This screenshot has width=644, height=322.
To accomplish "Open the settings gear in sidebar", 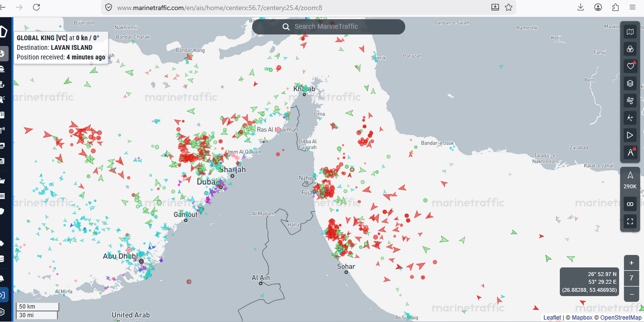I will tap(2, 312).
